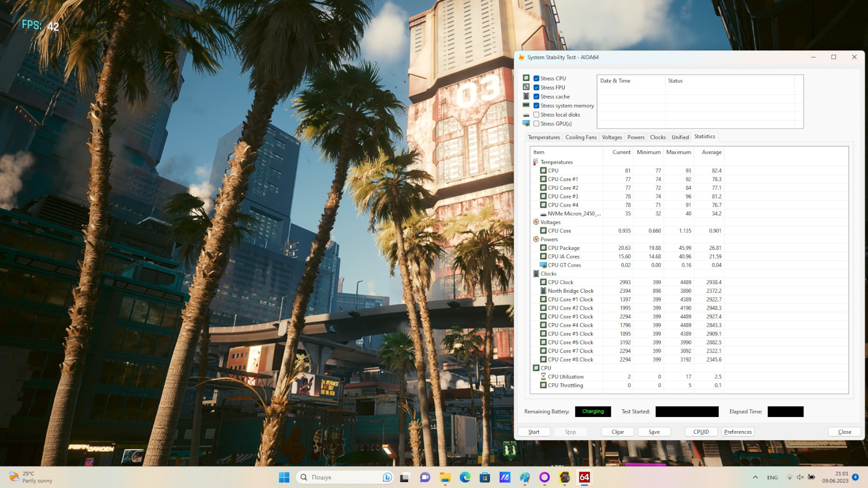The width and height of the screenshot is (868, 488).
Task: Click the North Bridge Clock chip icon
Action: click(543, 291)
